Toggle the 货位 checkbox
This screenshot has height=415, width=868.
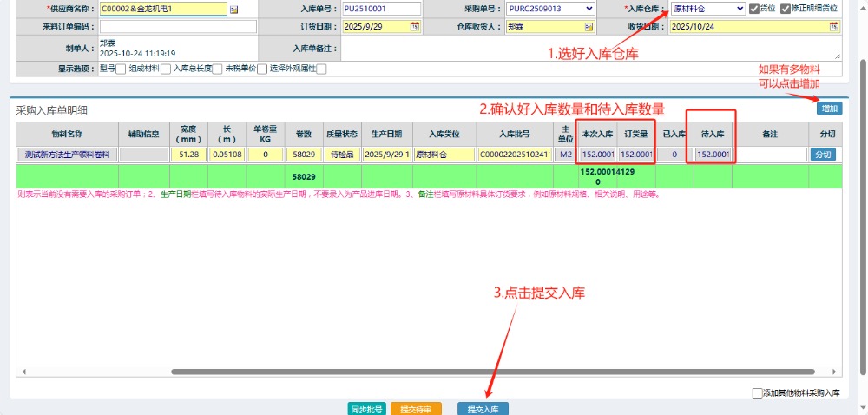[x=753, y=9]
